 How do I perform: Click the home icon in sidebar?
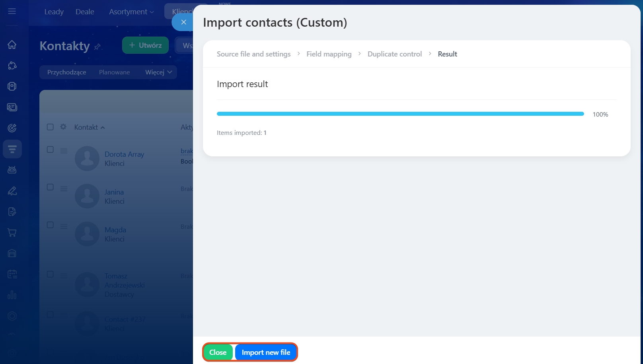[x=12, y=45]
